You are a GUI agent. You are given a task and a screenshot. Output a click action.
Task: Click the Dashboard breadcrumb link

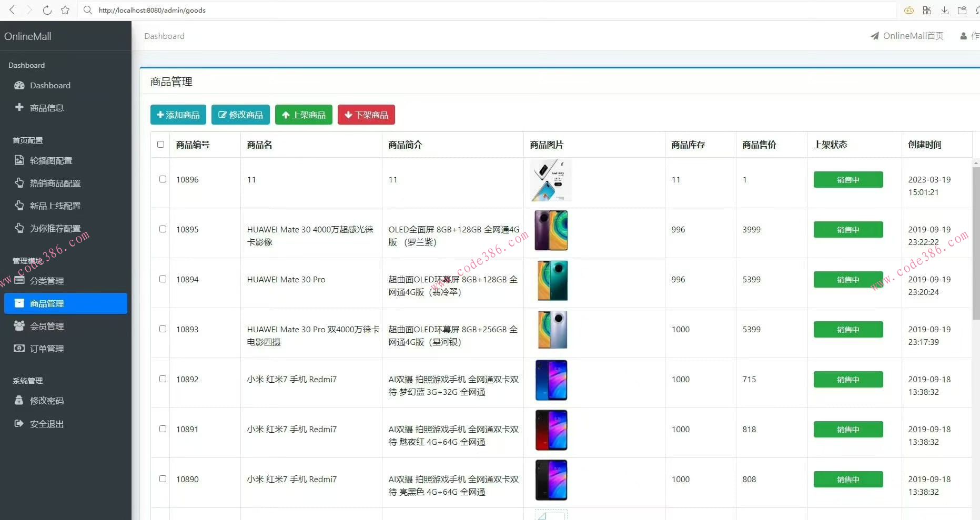point(164,36)
